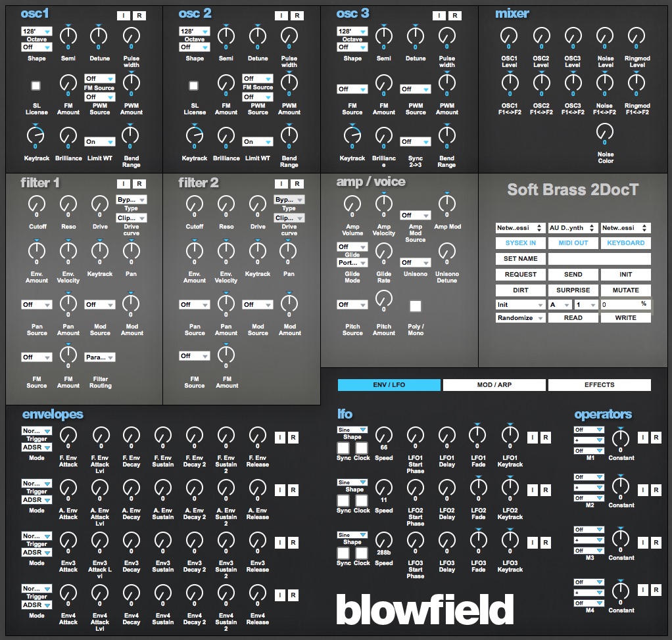
Task: Click the OSC1 Level knob in mixer
Action: tap(510, 35)
